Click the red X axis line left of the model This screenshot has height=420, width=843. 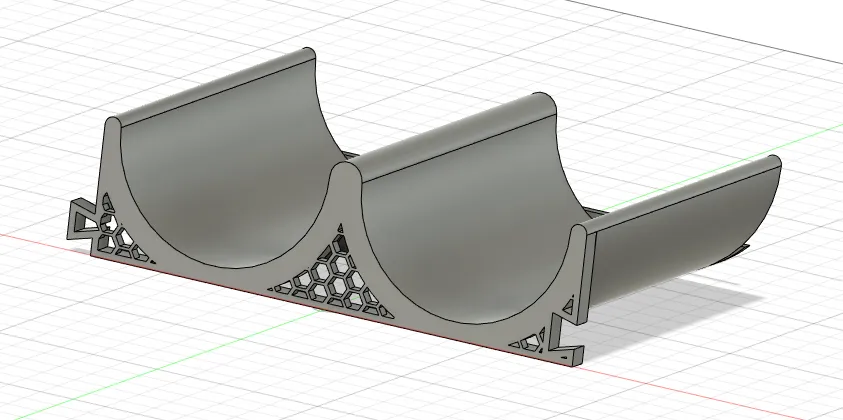tap(30, 238)
